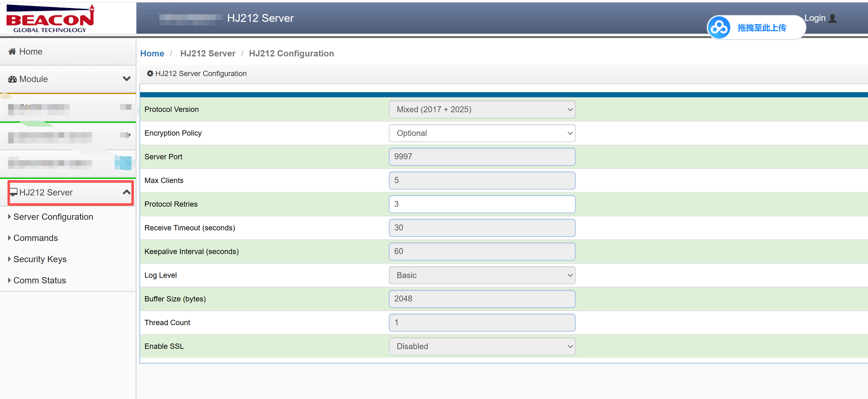Click the Module dashboard icon
Viewport: 868px width, 399px height.
pos(12,79)
